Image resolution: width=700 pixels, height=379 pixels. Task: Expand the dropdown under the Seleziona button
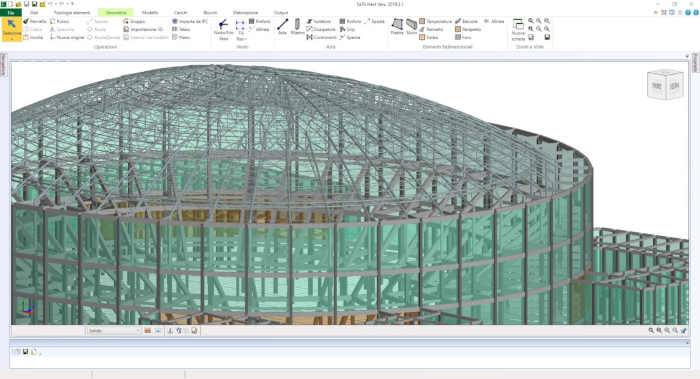[x=12, y=39]
